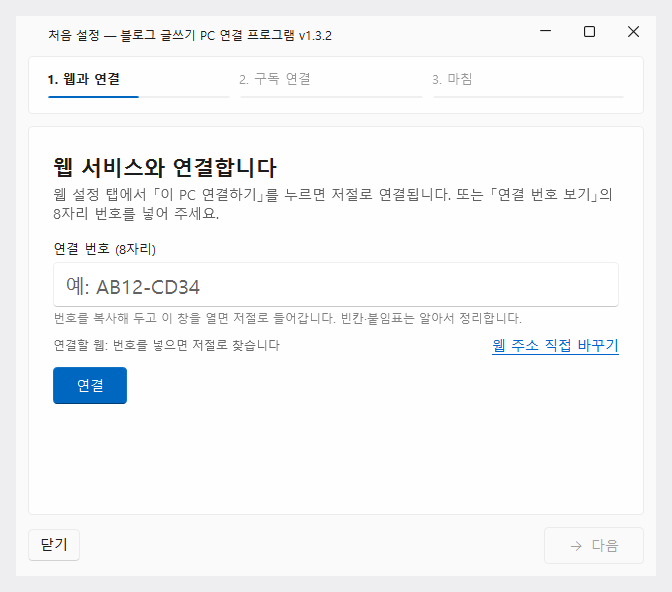Select step tab 1. 웹과 연결
This screenshot has height=592, width=672.
pyautogui.click(x=84, y=79)
